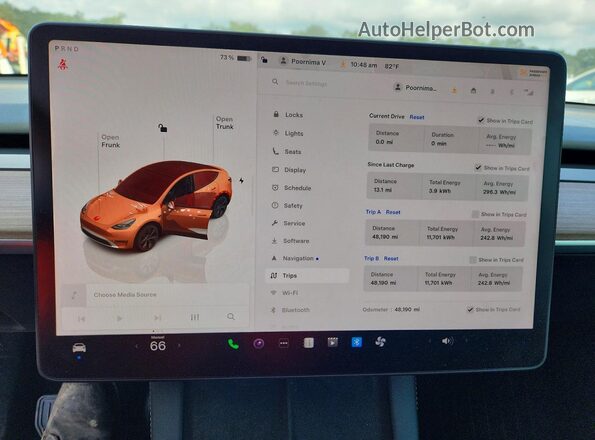Tap the homelink icon in settings header
The width and height of the screenshot is (595, 440).
coord(473,91)
